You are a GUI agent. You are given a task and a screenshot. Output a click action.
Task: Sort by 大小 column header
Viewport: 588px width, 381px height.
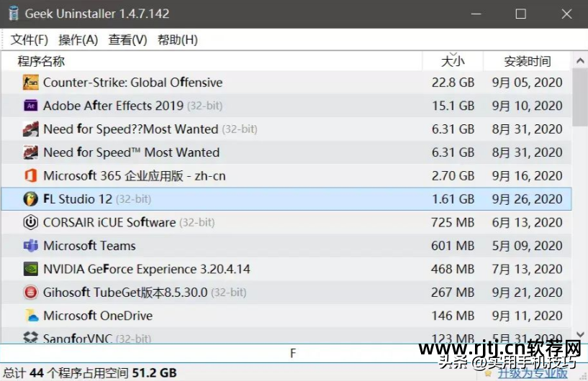click(453, 61)
